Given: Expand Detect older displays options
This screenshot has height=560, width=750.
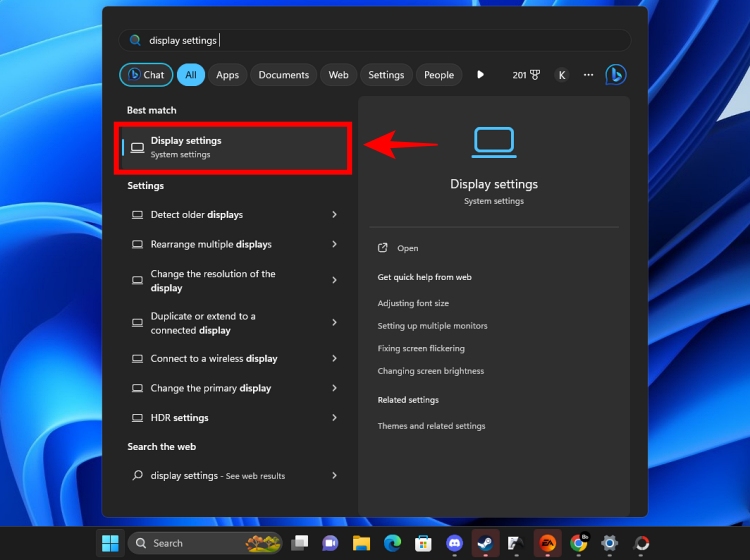Looking at the screenshot, I should (x=334, y=215).
